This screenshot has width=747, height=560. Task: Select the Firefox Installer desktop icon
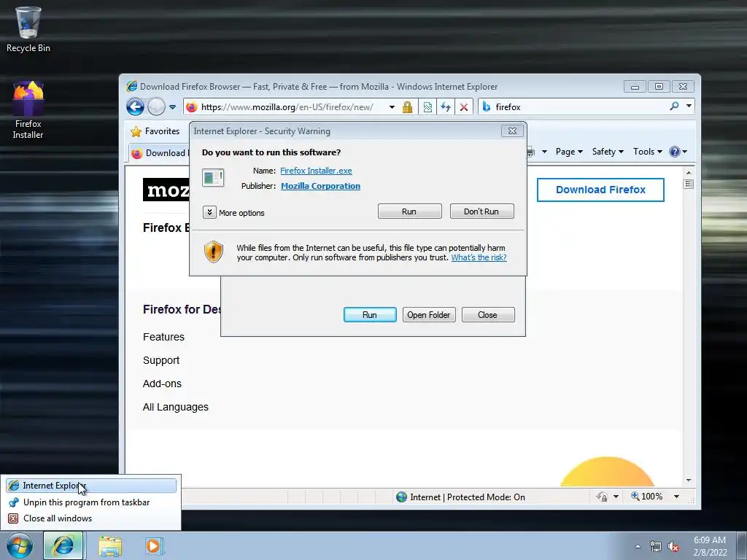click(28, 109)
